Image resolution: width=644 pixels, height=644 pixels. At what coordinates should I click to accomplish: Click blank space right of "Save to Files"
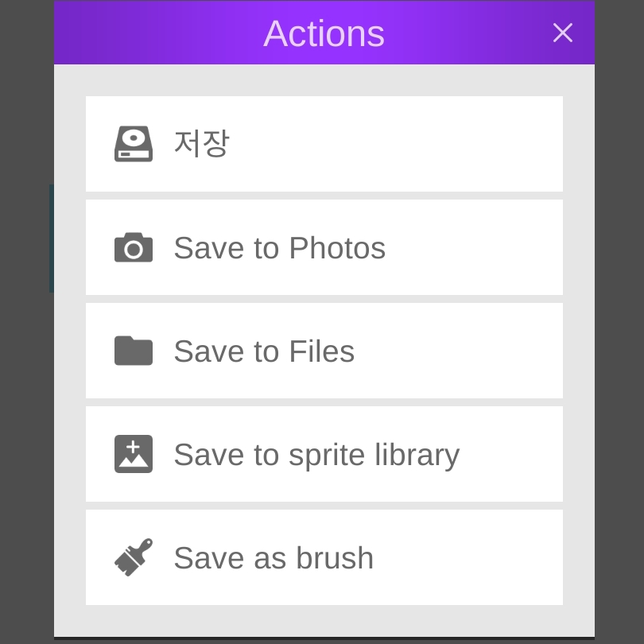[461, 351]
